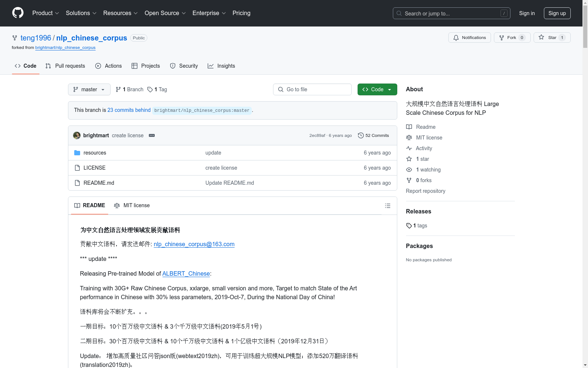Open the LICENSE file

(94, 168)
